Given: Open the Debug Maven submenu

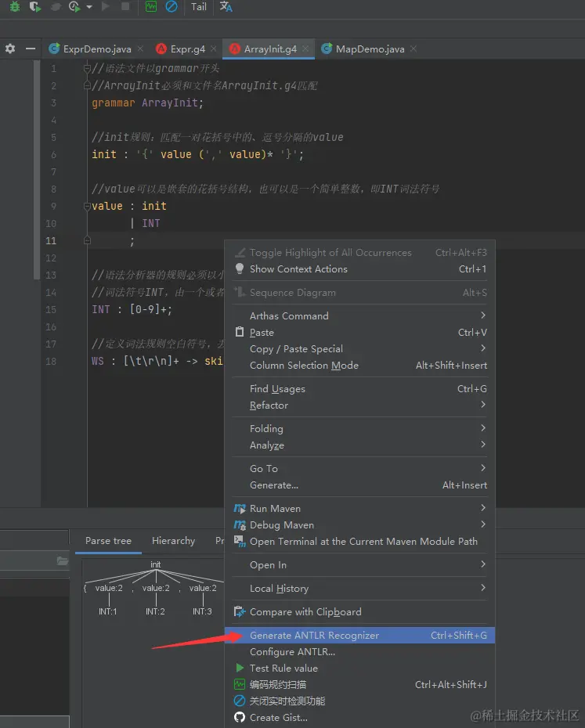Looking at the screenshot, I should [359, 525].
